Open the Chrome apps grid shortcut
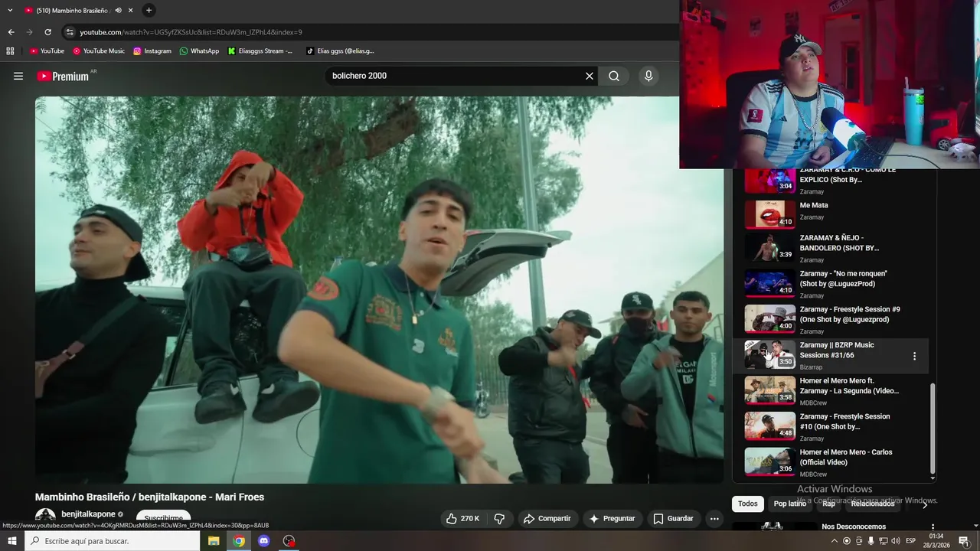980x551 pixels. tap(10, 51)
